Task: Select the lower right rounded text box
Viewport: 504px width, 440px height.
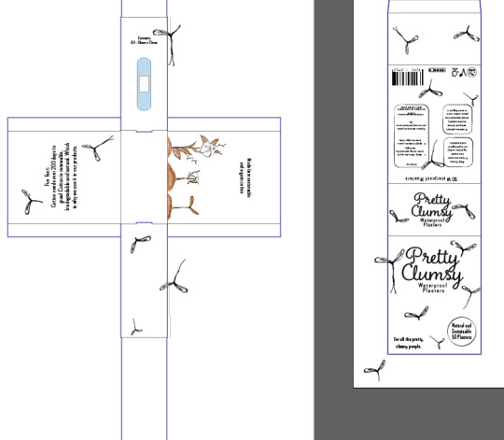Action: click(x=458, y=152)
